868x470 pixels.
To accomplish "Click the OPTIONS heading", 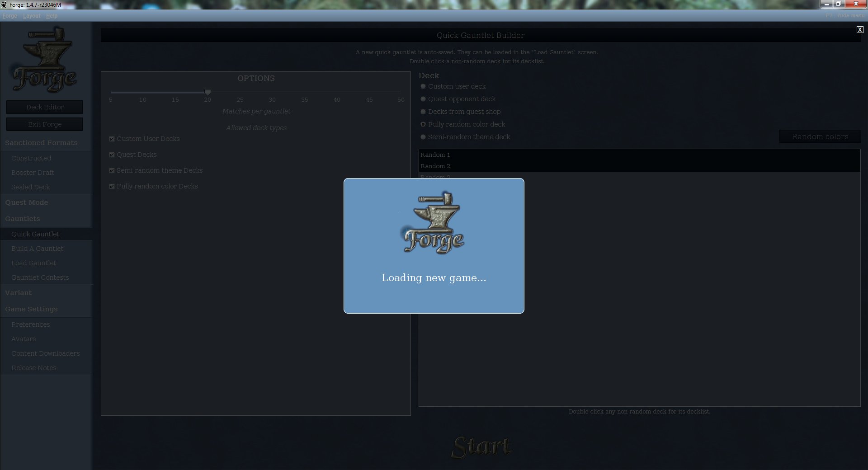I will tap(256, 78).
